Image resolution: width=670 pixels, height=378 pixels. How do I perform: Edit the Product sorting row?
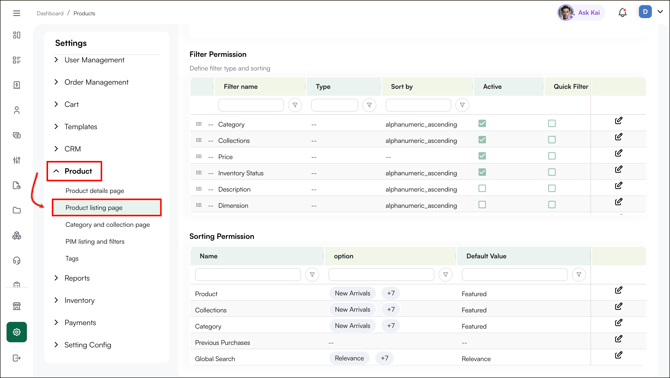(618, 290)
